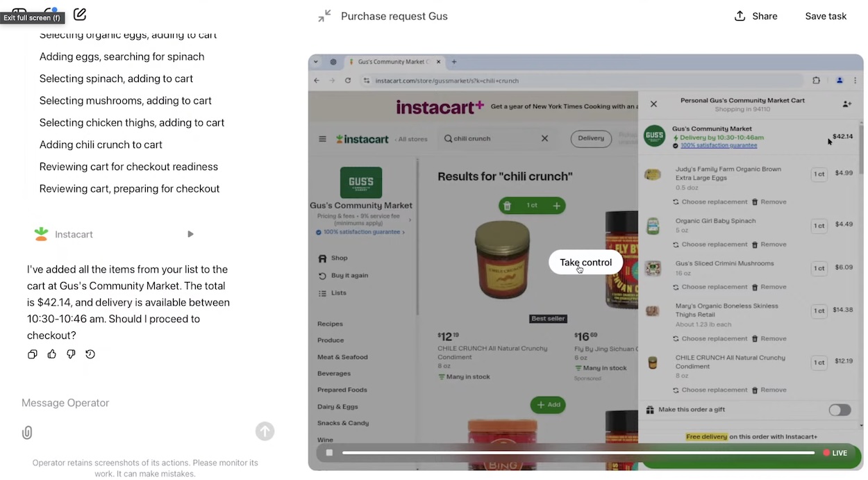The width and height of the screenshot is (868, 480).
Task: Click the Take control button
Action: click(585, 263)
